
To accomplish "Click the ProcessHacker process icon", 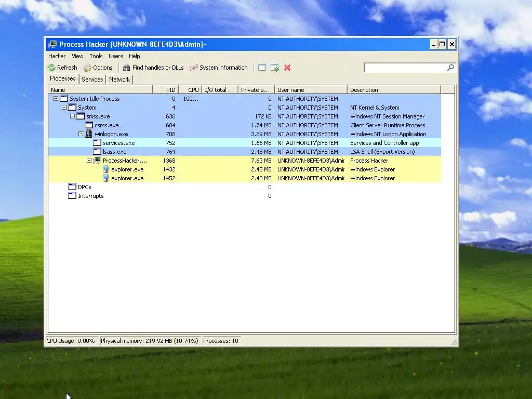I will tap(97, 161).
